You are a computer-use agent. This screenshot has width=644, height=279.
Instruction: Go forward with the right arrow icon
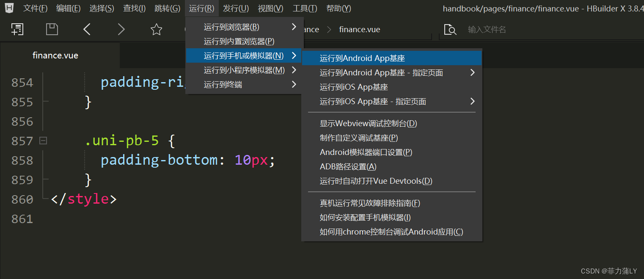[121, 29]
